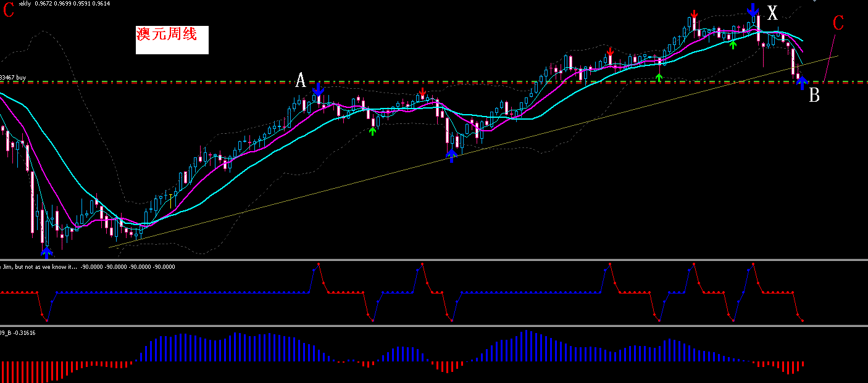Select the white B label on chart

point(814,96)
